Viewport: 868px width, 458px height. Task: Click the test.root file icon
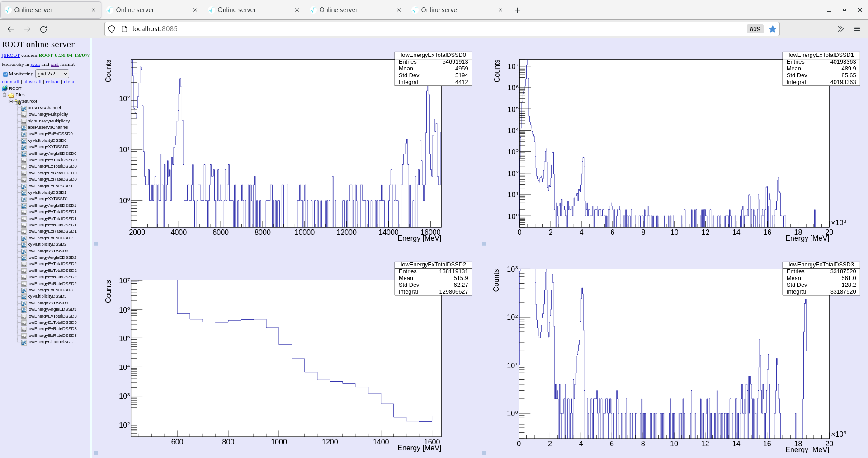(19, 101)
